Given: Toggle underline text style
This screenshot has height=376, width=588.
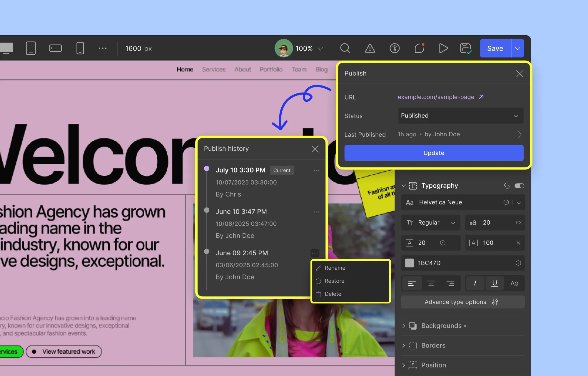Looking at the screenshot, I should (495, 283).
